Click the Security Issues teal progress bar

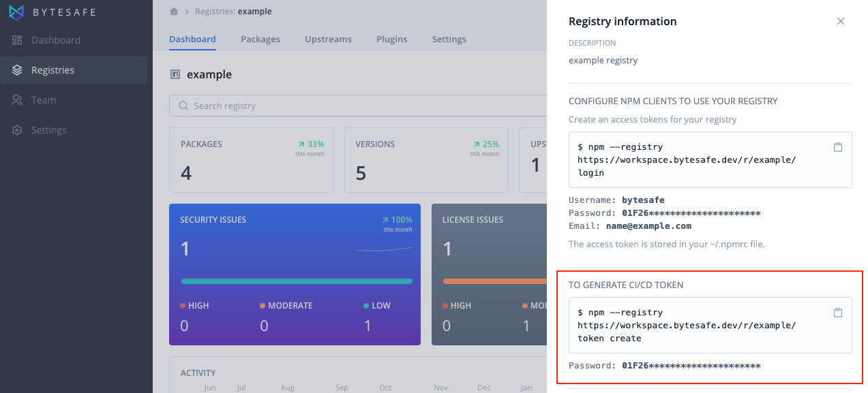point(297,281)
